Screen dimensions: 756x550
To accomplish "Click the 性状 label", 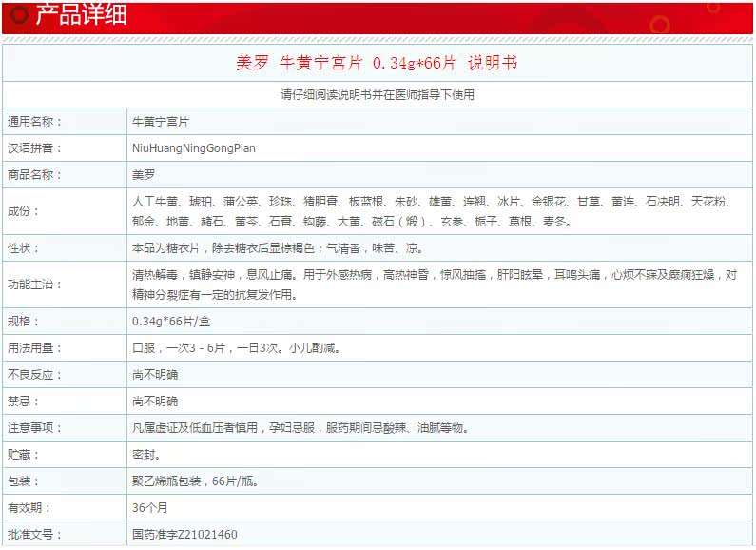I will (24, 248).
